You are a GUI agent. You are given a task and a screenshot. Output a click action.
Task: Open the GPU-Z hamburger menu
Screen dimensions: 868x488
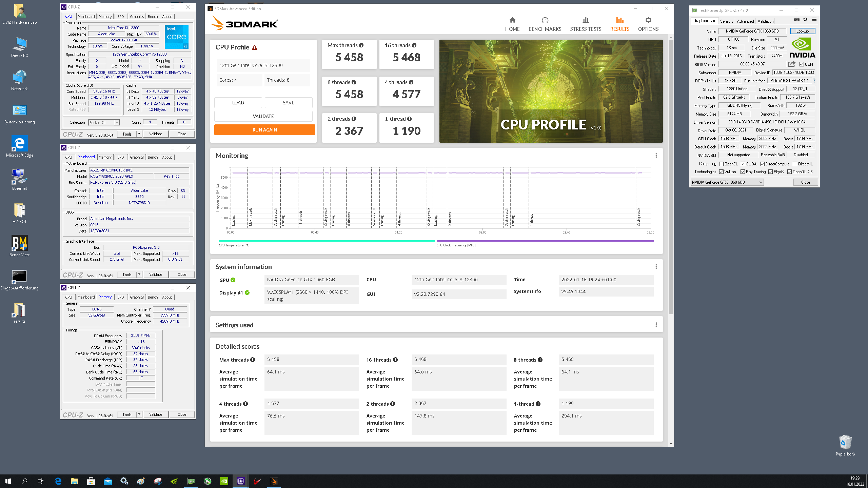pos(814,19)
